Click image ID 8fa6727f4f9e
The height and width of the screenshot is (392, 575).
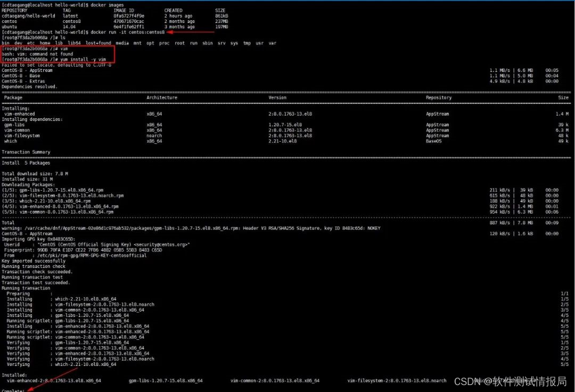click(129, 16)
